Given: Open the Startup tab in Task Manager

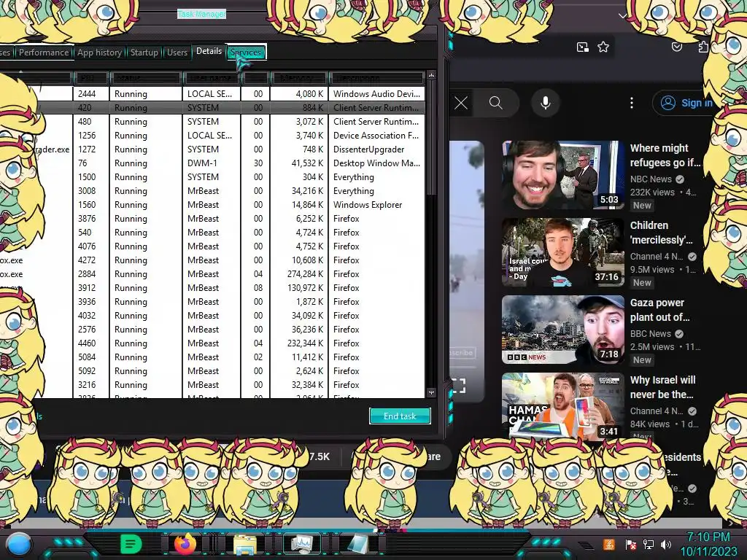Looking at the screenshot, I should (144, 52).
